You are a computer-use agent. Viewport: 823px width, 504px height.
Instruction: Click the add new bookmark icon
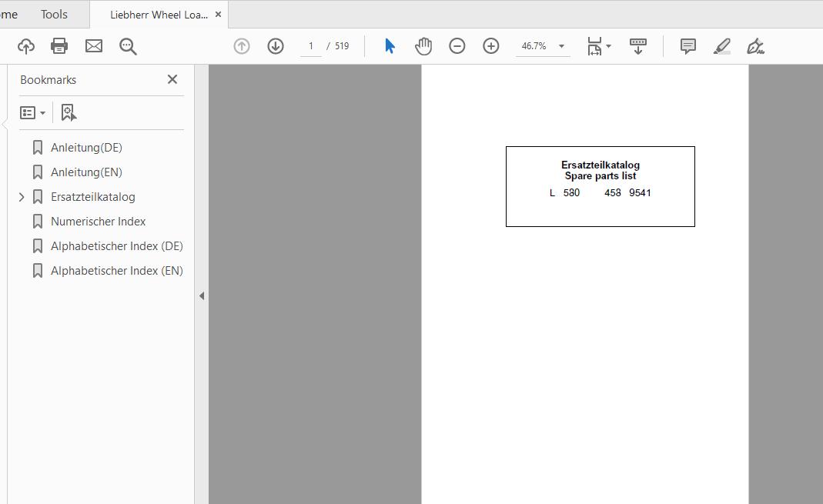tap(69, 113)
